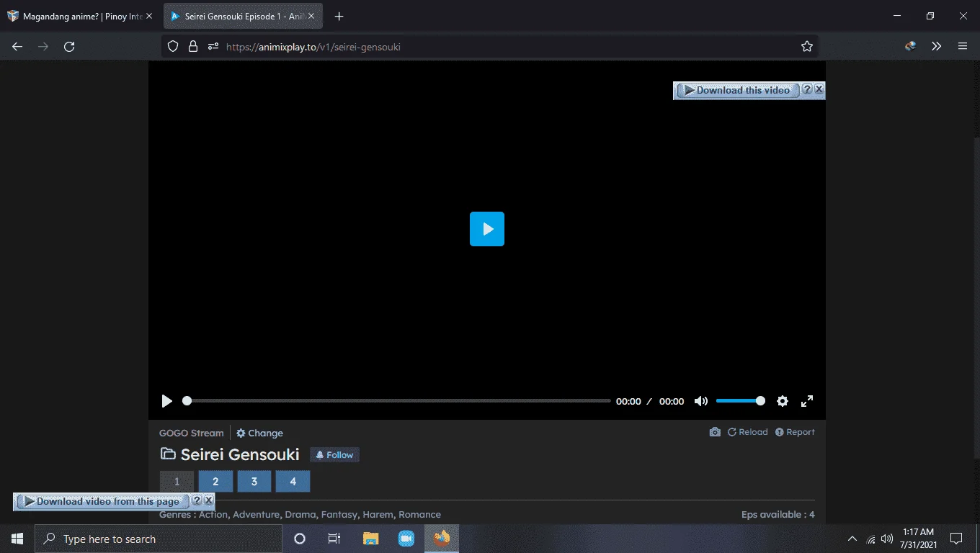The image size is (980, 553).
Task: Click the Seirei Gensouki title
Action: pyautogui.click(x=240, y=454)
